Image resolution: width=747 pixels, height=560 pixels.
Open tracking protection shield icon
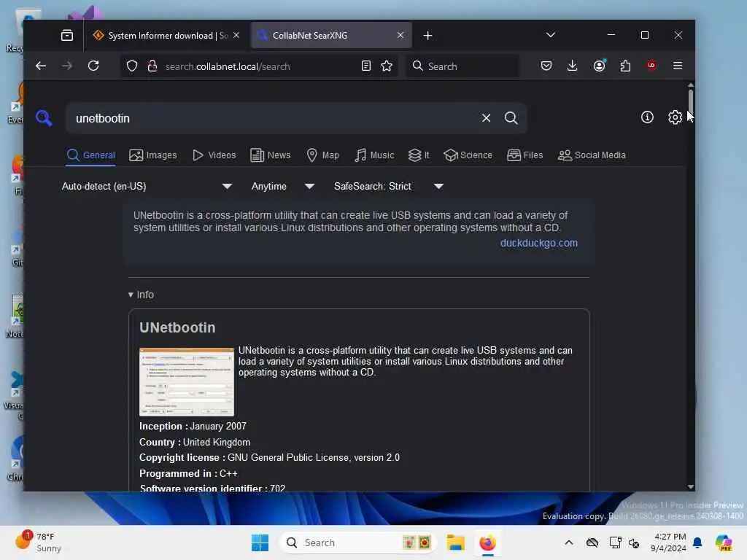132,66
